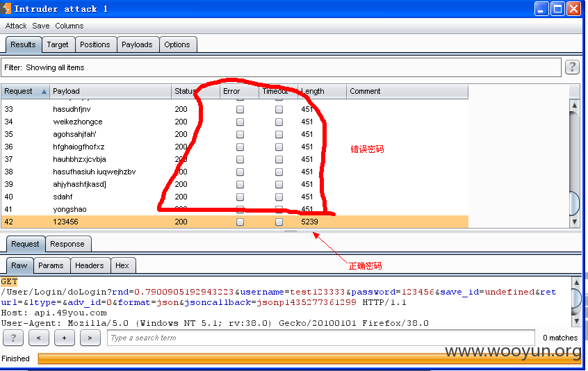Sort by the Comment column header
Image resolution: width=588 pixels, height=371 pixels.
click(x=407, y=91)
